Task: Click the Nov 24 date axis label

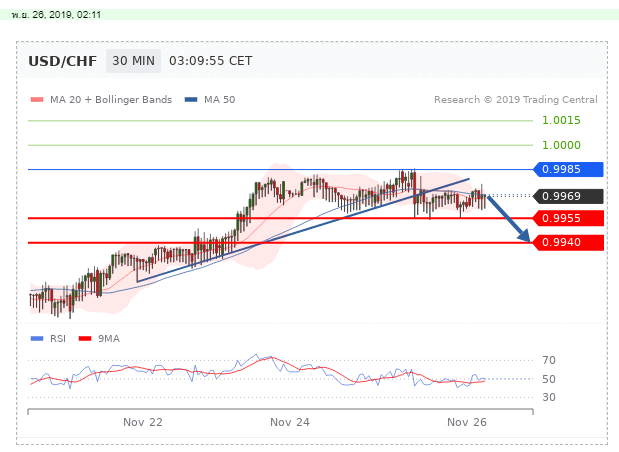Action: 290,422
